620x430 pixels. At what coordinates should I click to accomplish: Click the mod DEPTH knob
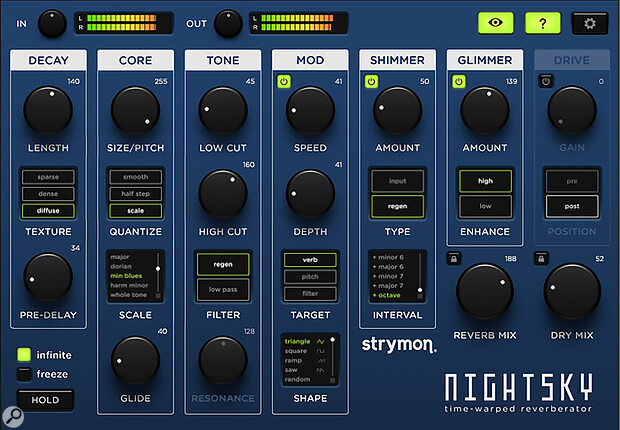[310, 194]
